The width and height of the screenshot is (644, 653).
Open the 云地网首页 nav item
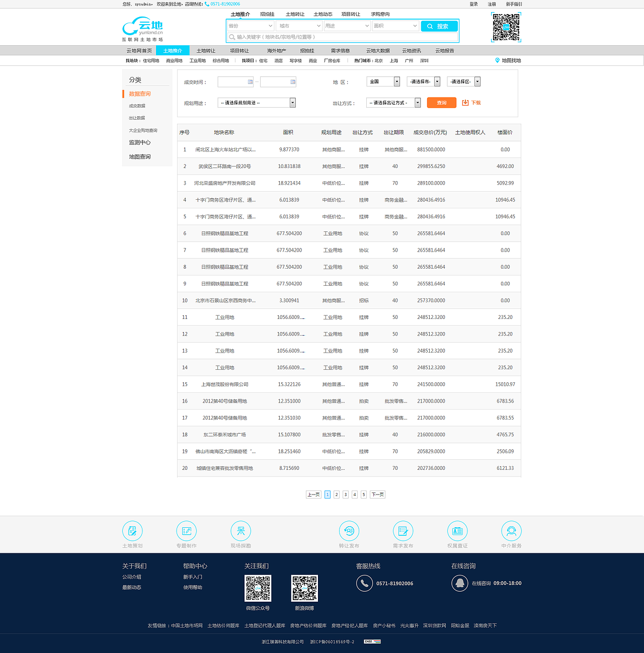[x=139, y=50]
